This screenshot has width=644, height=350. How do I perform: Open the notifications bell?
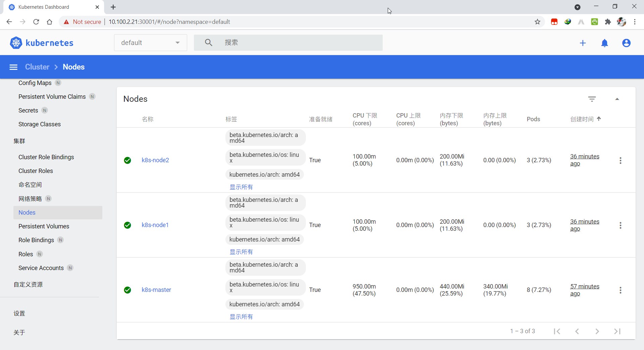pos(605,43)
